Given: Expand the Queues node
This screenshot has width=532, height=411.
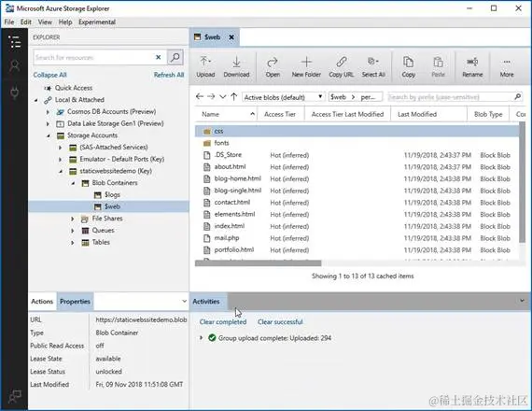Looking at the screenshot, I should pyautogui.click(x=72, y=231).
